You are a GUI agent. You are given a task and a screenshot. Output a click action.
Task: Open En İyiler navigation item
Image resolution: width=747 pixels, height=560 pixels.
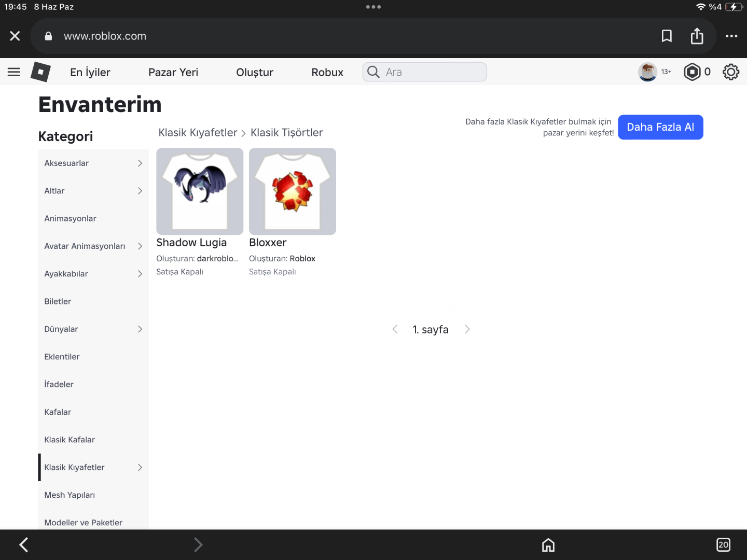point(90,72)
